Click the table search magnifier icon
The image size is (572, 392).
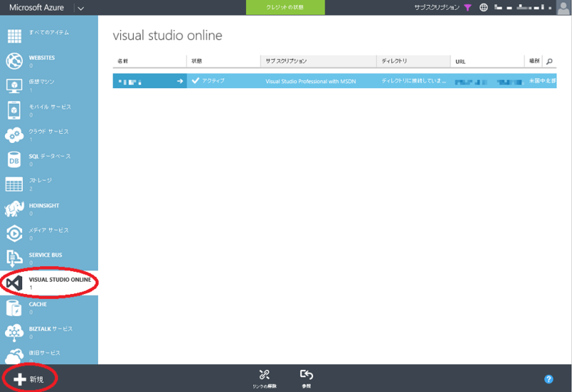[549, 62]
